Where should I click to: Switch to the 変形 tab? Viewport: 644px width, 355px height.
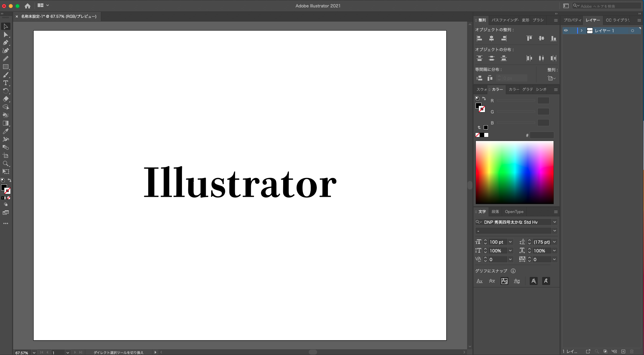point(525,20)
